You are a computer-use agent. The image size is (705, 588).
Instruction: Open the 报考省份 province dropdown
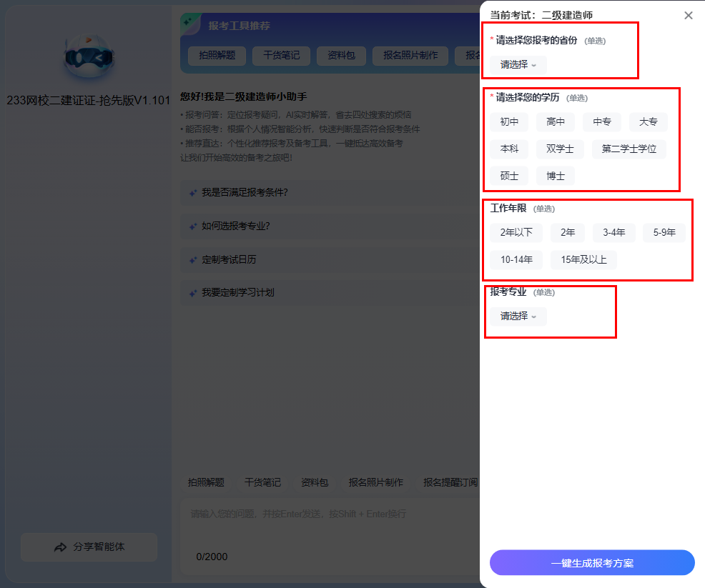click(518, 64)
